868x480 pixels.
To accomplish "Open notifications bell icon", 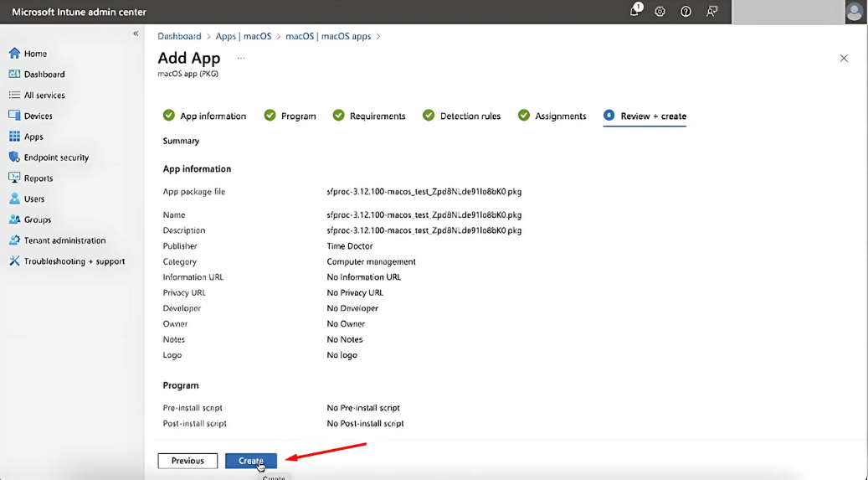I will [x=635, y=11].
